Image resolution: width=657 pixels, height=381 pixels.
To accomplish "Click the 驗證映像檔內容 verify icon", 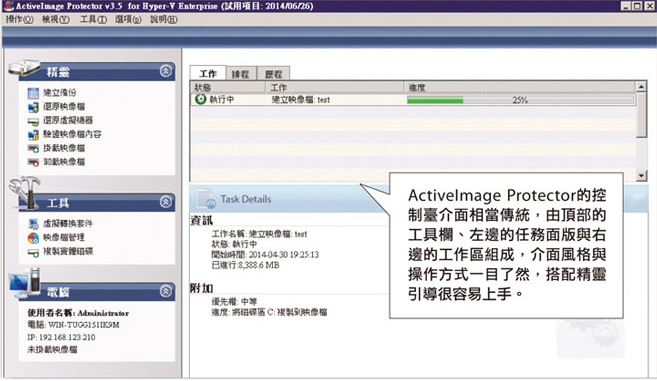I will (x=33, y=135).
